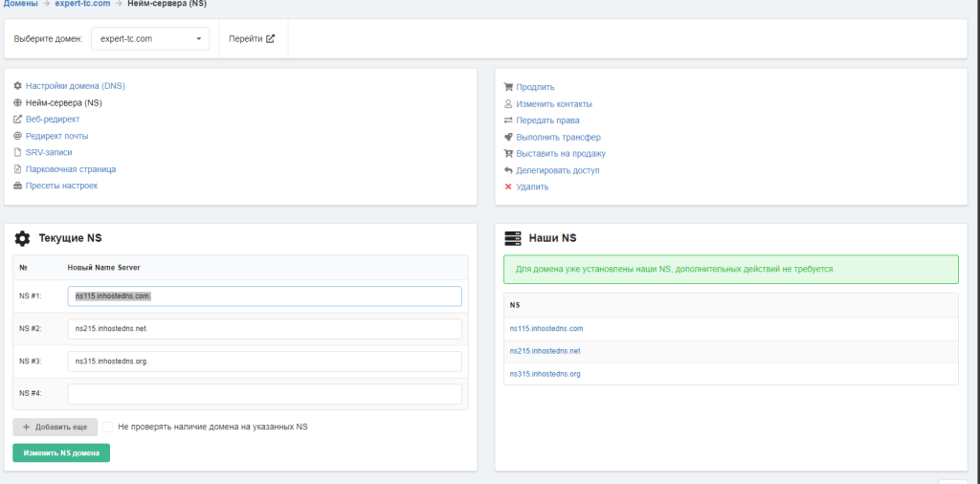Click the @ icon for Редирект почты
The width and height of the screenshot is (980, 484).
17,136
